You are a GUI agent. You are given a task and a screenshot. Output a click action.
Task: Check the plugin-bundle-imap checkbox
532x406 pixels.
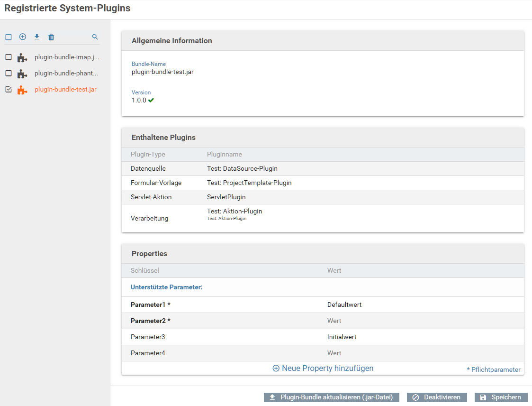pos(9,57)
